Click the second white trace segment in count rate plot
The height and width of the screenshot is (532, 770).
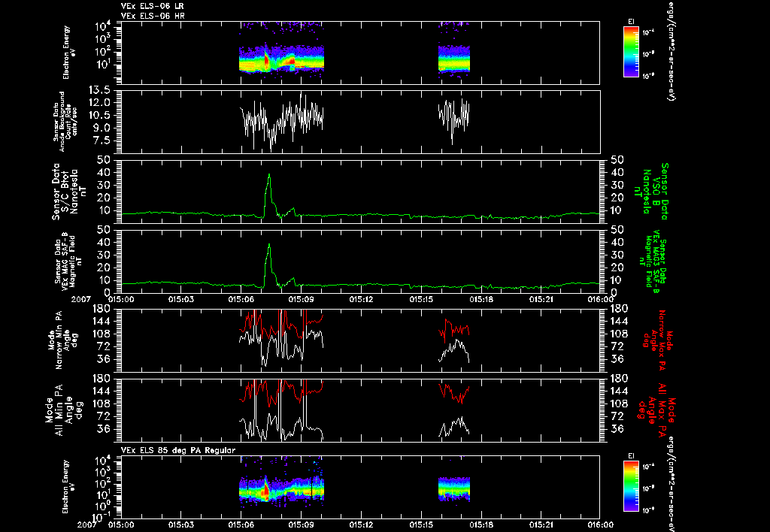pyautogui.click(x=453, y=119)
